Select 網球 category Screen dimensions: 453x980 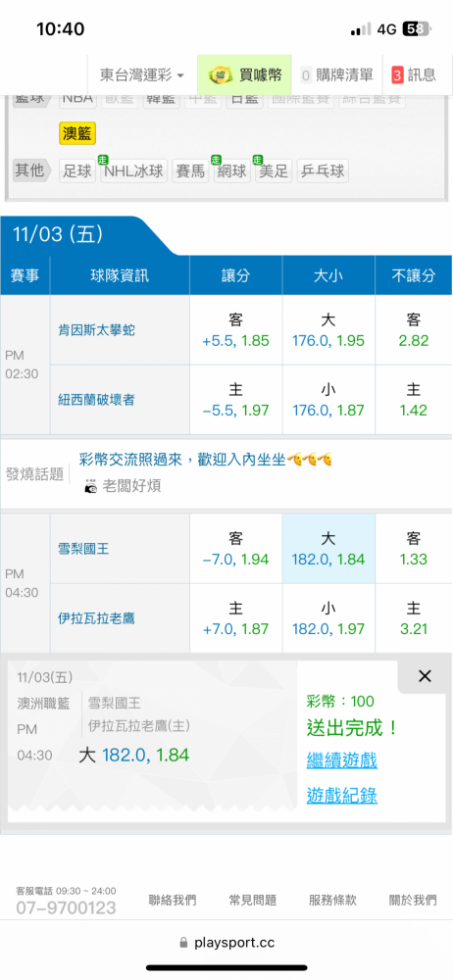(231, 171)
